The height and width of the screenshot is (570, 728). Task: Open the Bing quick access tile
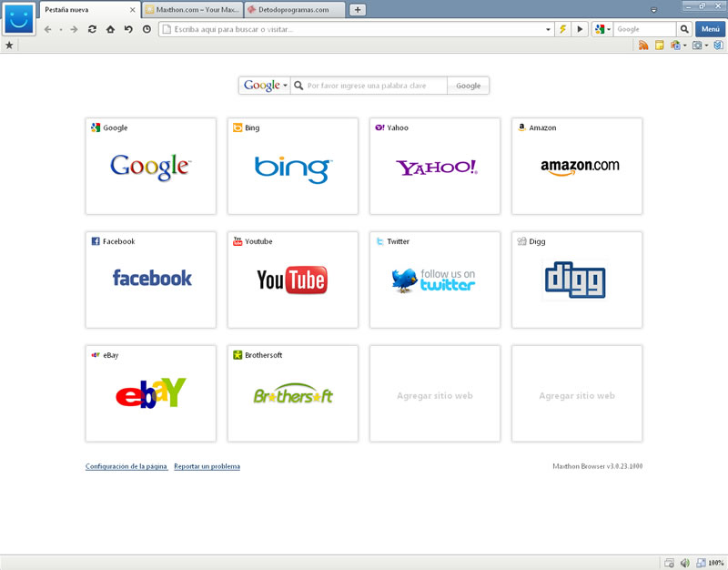click(x=293, y=166)
